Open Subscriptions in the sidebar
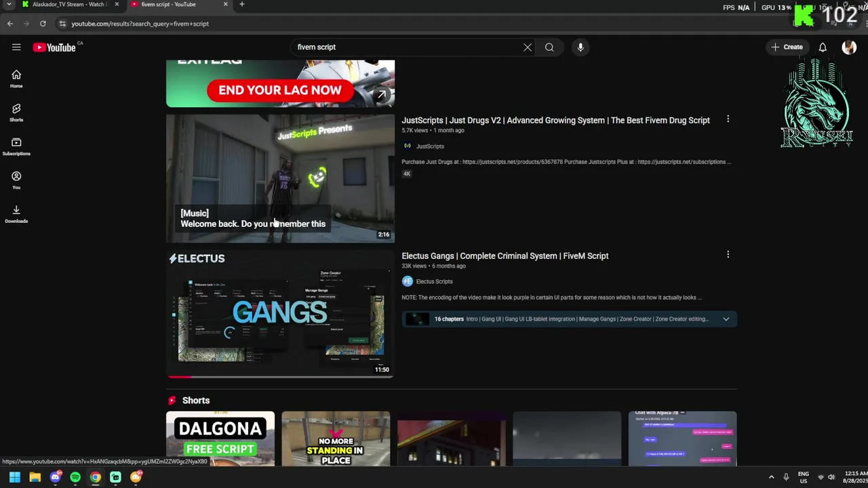Image resolution: width=868 pixels, height=488 pixels. 16,147
